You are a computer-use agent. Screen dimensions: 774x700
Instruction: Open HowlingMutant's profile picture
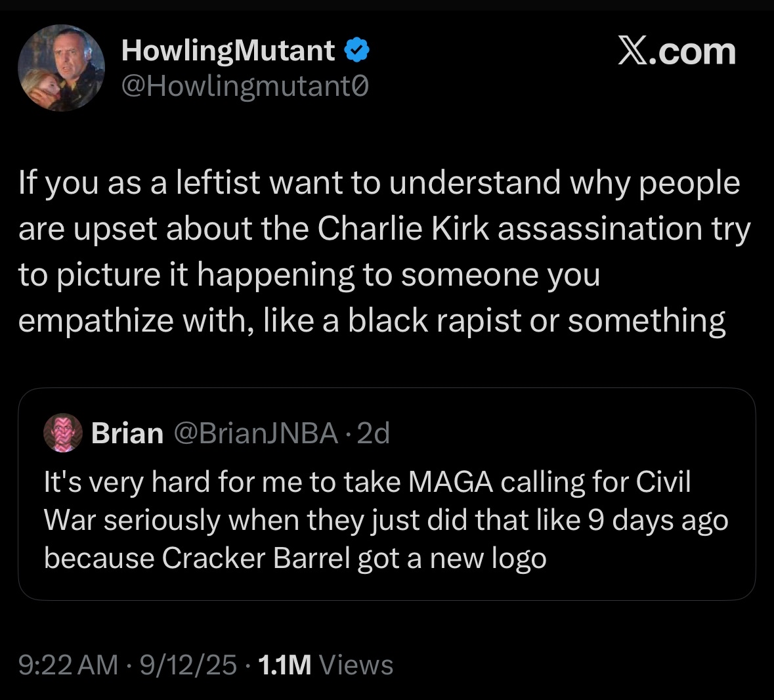point(61,68)
